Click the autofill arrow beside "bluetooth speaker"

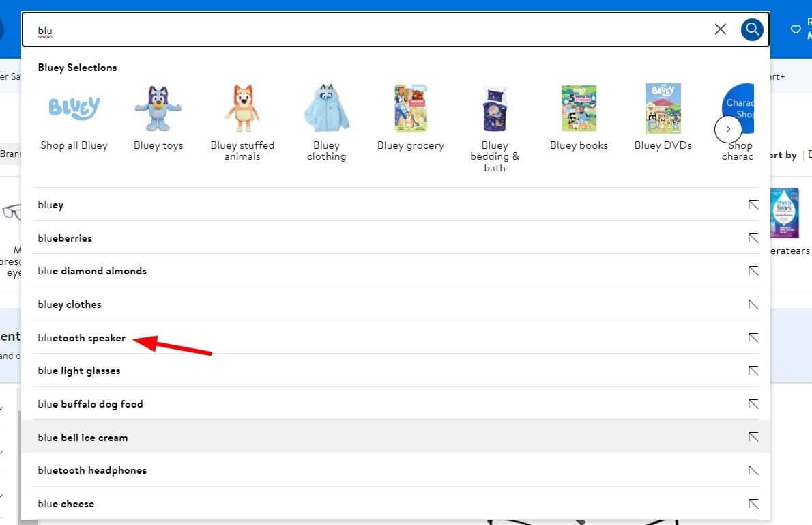click(753, 337)
